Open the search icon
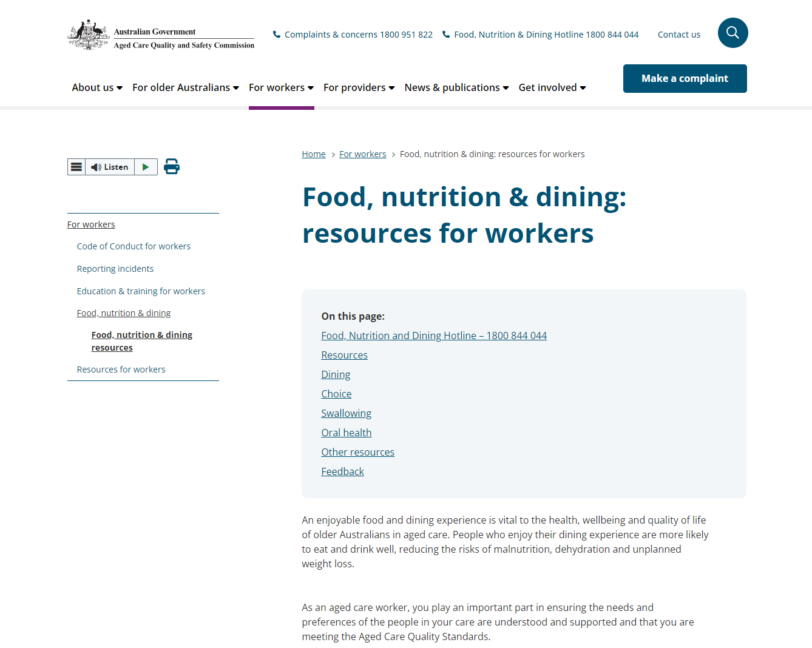The image size is (812, 648). (x=732, y=33)
